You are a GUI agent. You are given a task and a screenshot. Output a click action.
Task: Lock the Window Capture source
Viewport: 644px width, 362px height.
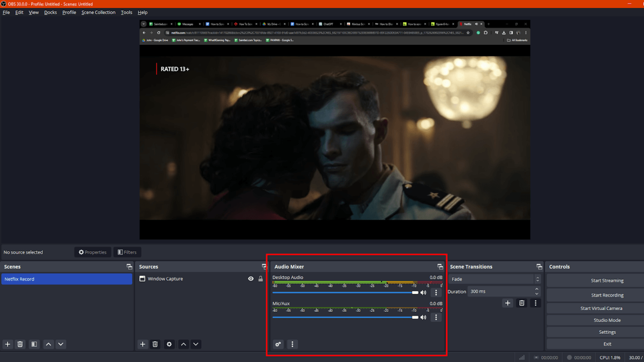pyautogui.click(x=260, y=278)
